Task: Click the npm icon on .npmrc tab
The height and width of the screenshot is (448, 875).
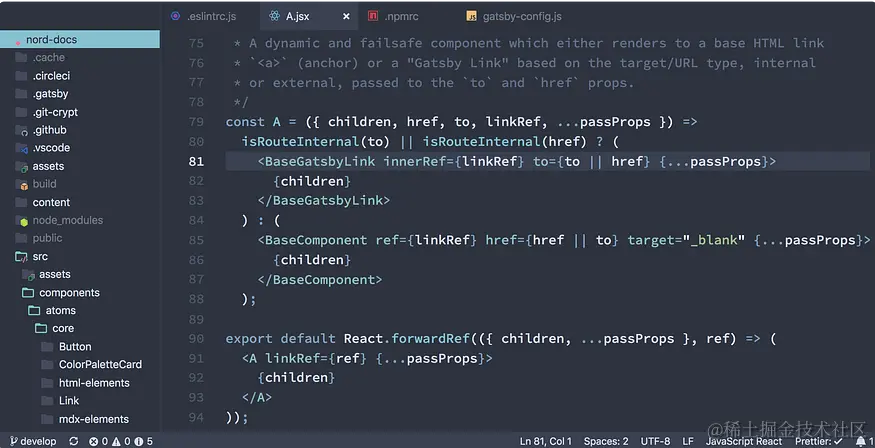Action: (373, 16)
